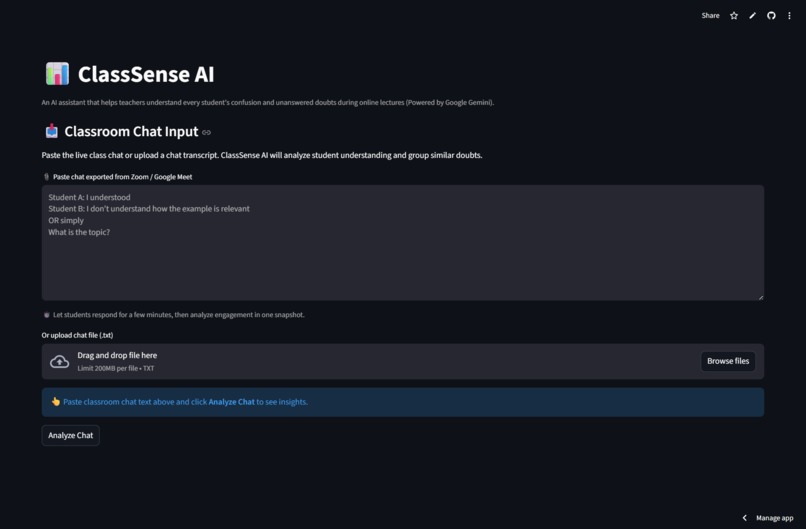806x529 pixels.
Task: Click the Browse files button
Action: click(x=728, y=361)
